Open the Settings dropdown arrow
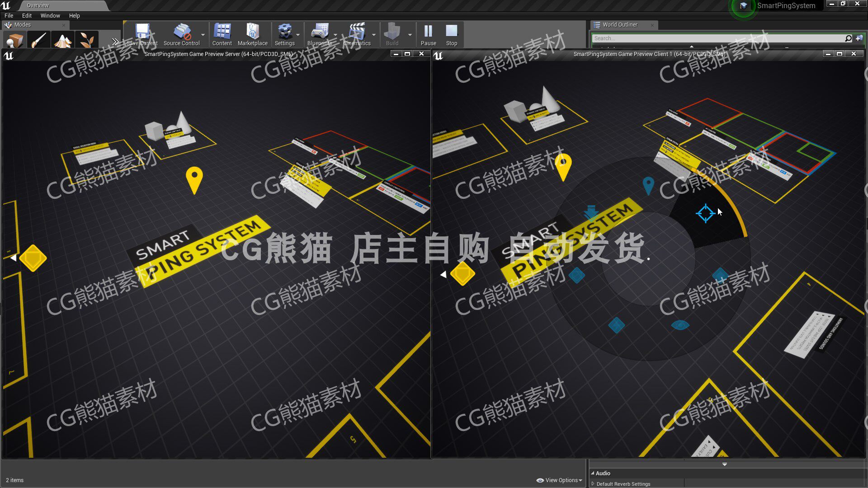Viewport: 868px width, 488px height. (298, 35)
